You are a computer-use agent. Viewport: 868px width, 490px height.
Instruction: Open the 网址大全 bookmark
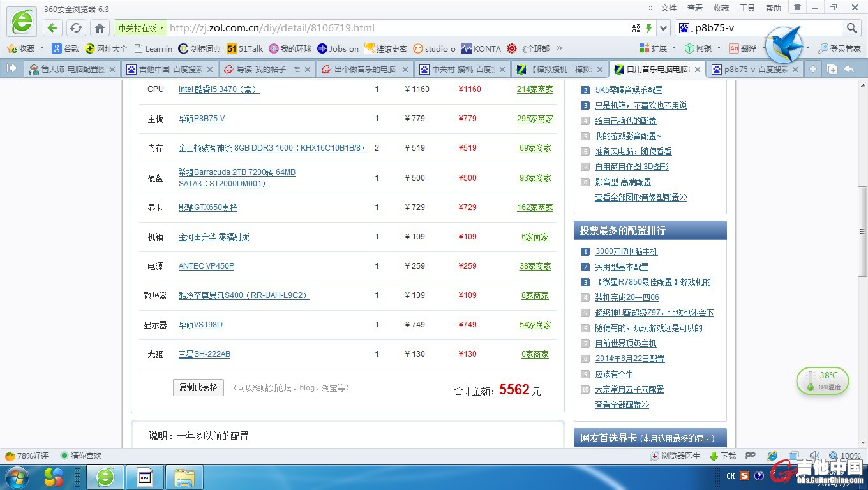107,48
